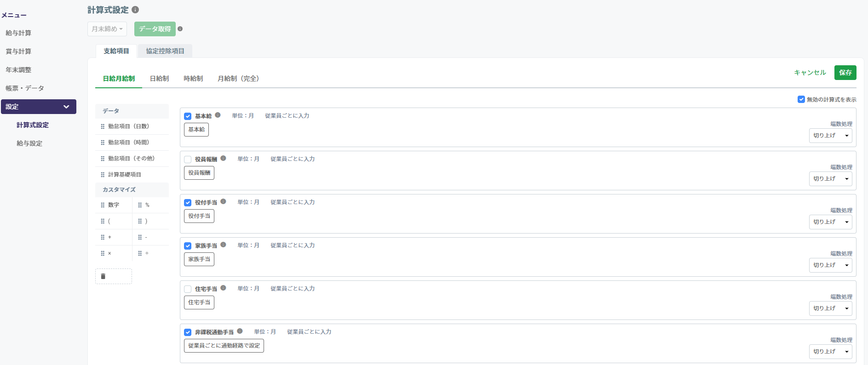
Task: Select the × multiply operator
Action: point(114,253)
